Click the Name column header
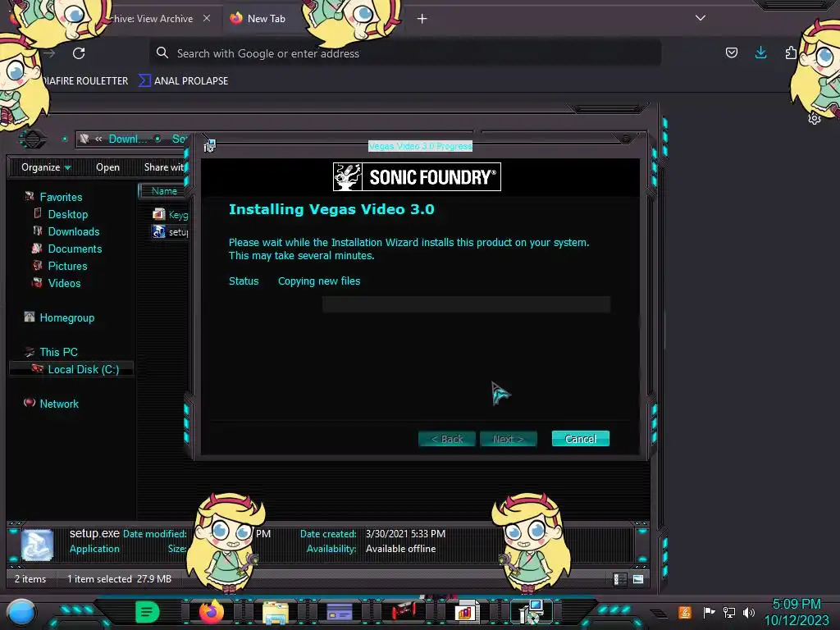The image size is (840, 630). coord(164,190)
